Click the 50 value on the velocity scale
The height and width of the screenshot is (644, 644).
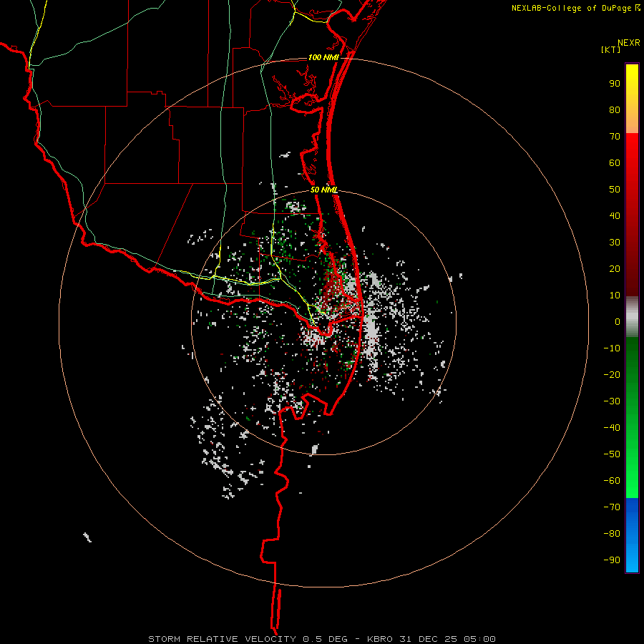coord(615,190)
